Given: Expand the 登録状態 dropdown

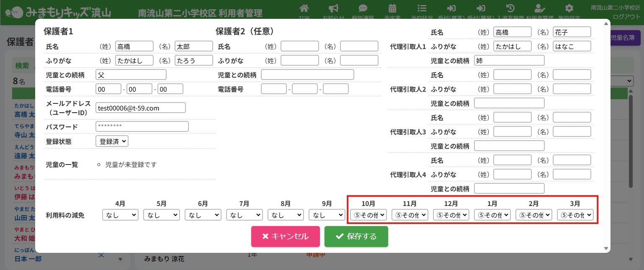Looking at the screenshot, I should (x=112, y=141).
